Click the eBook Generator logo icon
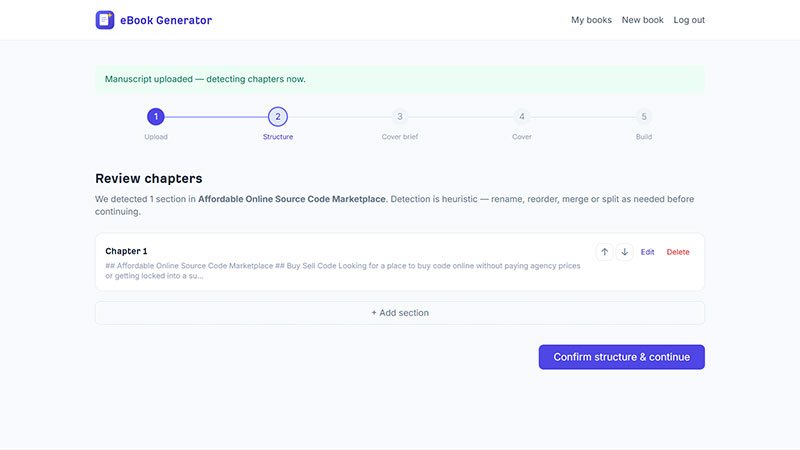The image size is (800, 450). [x=105, y=20]
